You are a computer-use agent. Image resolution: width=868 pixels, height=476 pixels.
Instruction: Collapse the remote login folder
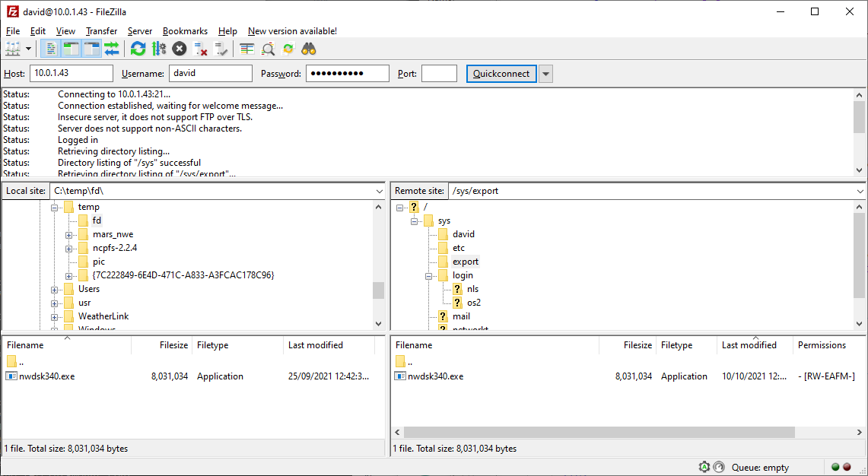[428, 275]
